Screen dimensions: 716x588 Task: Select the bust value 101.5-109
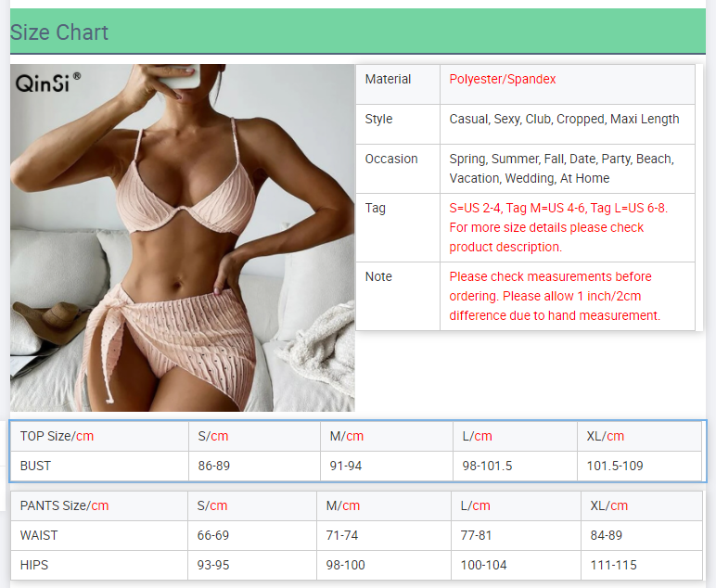click(x=615, y=466)
